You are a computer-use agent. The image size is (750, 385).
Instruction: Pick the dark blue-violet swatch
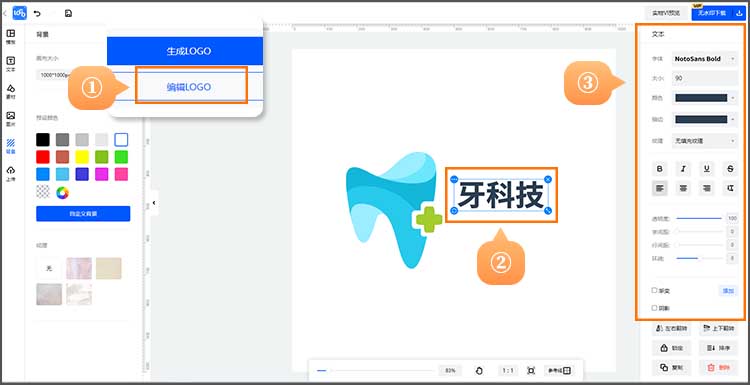82,174
